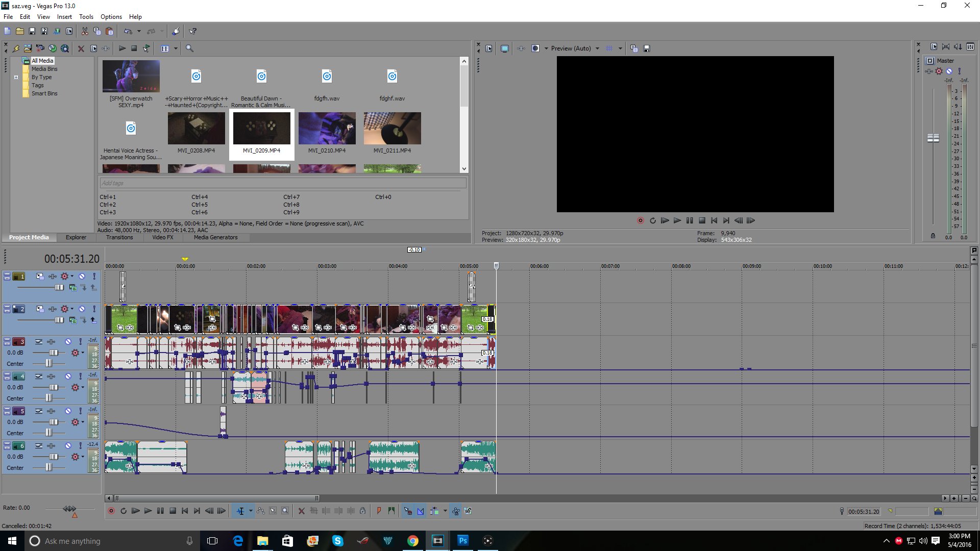Image resolution: width=980 pixels, height=551 pixels.
Task: Click the Get Media from the Web globe icon
Action: click(x=64, y=48)
